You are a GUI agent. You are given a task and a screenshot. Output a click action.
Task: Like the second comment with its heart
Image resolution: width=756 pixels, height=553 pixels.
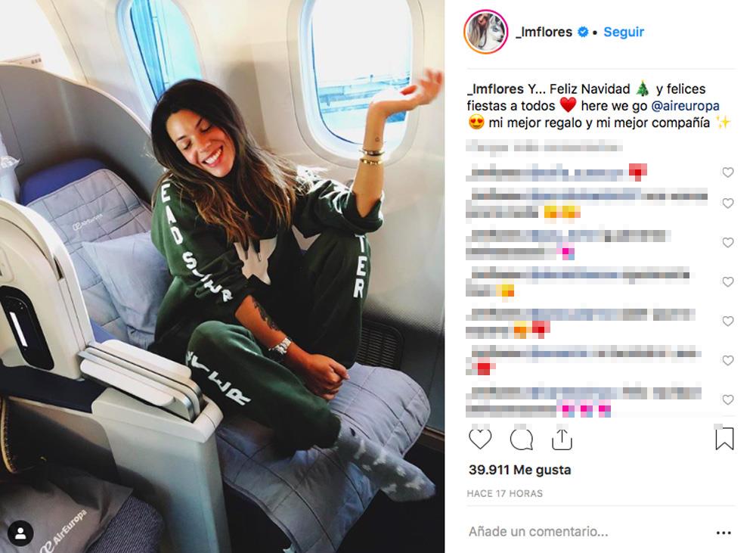[727, 203]
